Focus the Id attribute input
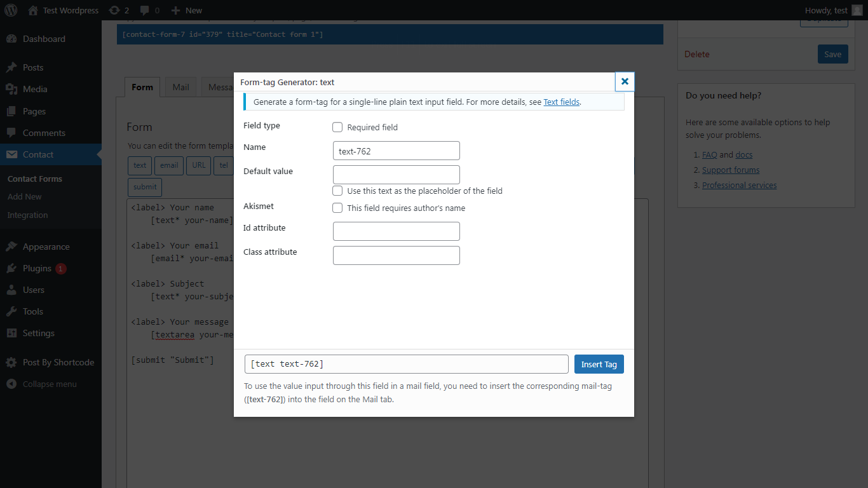This screenshot has height=488, width=868. pos(397,231)
